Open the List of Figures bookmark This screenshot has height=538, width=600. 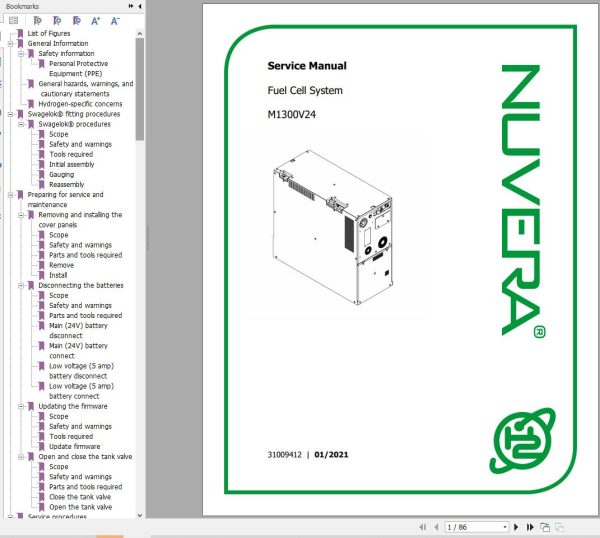[49, 33]
